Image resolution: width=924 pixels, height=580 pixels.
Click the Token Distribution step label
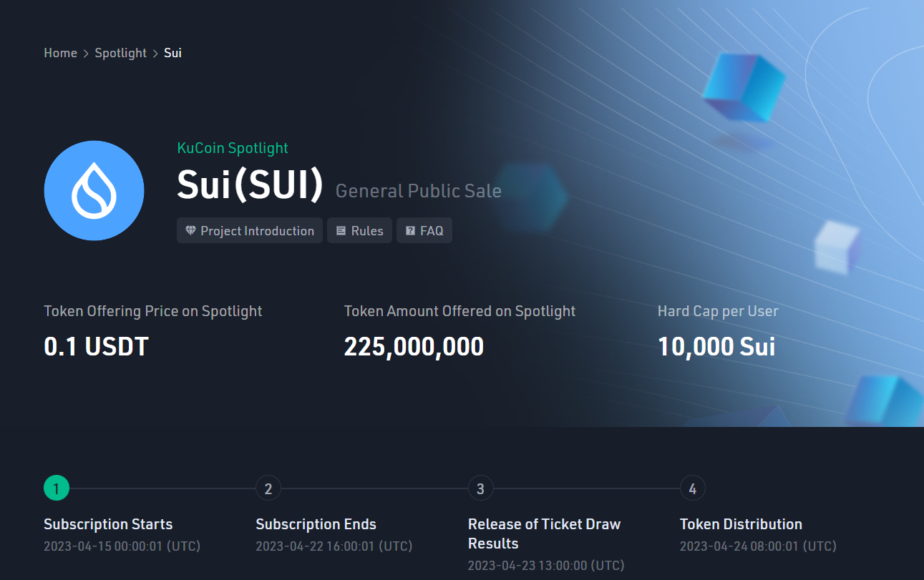point(741,524)
